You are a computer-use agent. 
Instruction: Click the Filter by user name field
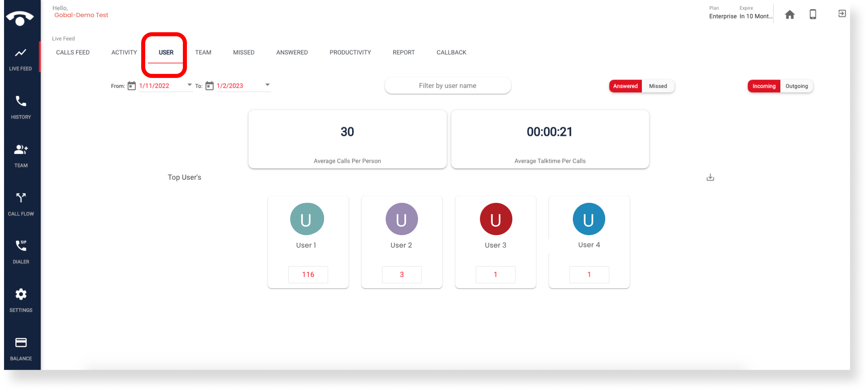[x=447, y=86]
